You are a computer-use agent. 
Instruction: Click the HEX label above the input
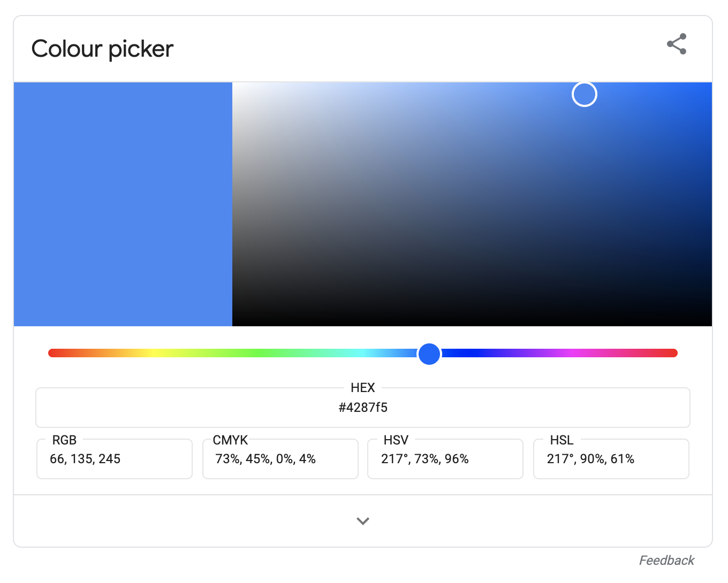[363, 388]
